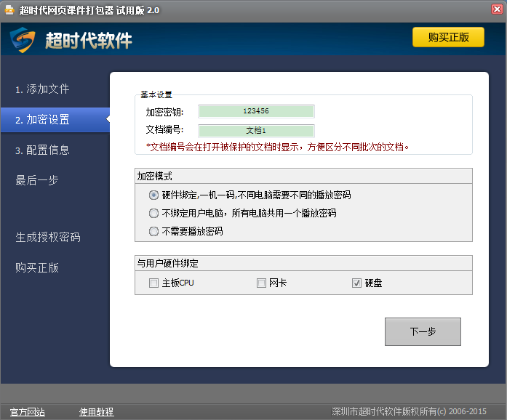Select 不需要播放密码 radio option

(153, 231)
